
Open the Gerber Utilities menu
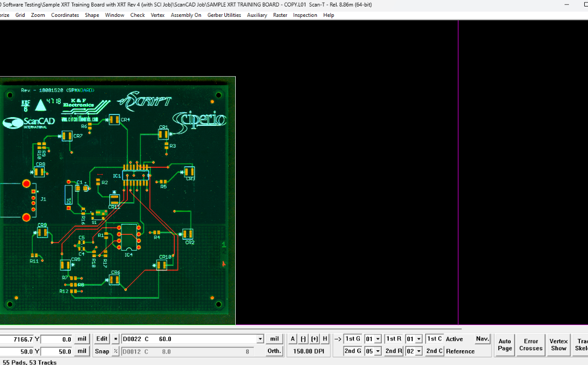[x=224, y=15]
